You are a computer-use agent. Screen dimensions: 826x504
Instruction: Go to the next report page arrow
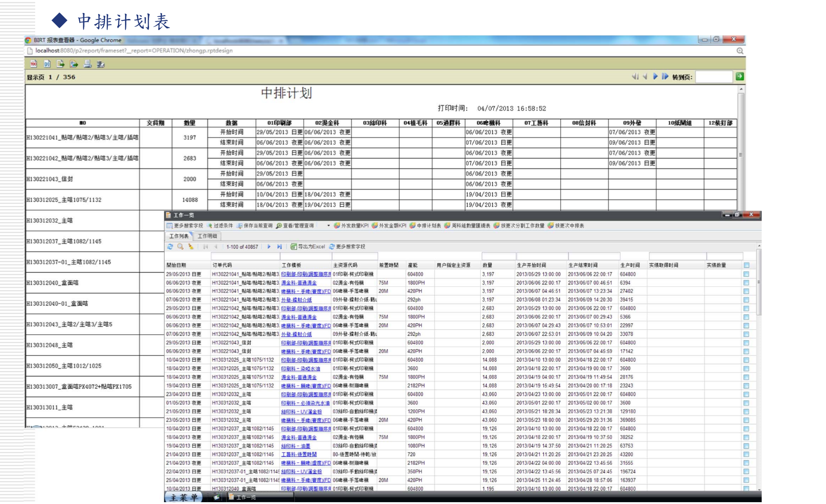pos(655,77)
